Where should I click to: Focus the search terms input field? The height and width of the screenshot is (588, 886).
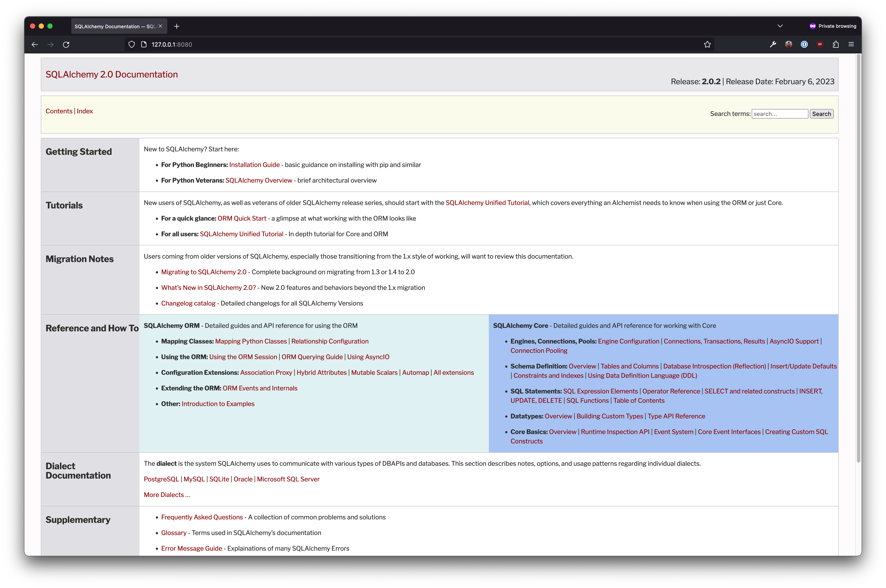point(780,114)
